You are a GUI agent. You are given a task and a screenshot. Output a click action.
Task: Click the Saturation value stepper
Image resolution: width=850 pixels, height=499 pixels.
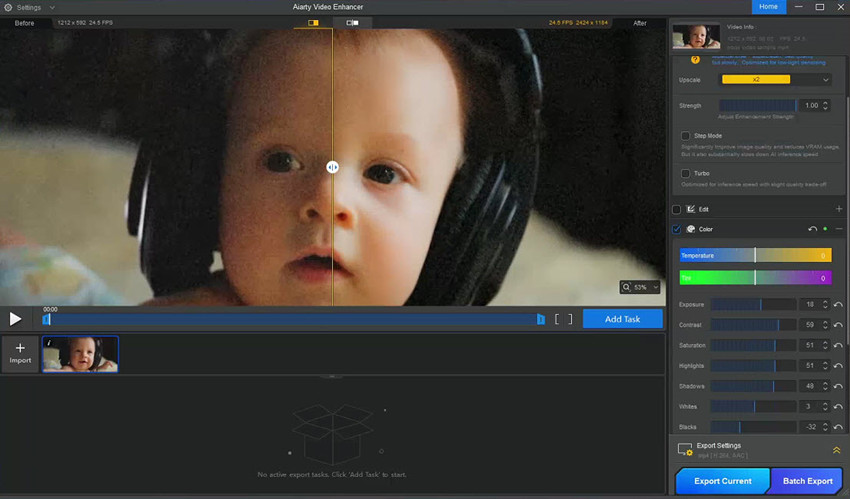pyautogui.click(x=825, y=345)
